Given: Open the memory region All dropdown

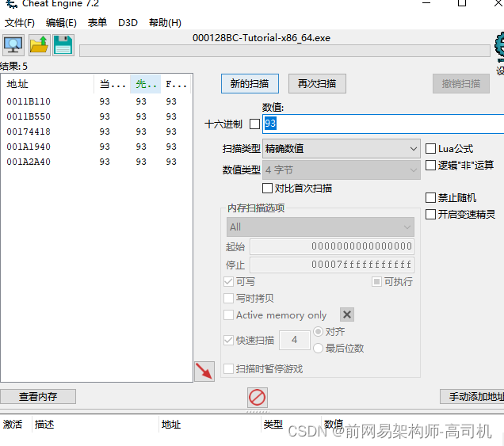Looking at the screenshot, I should [320, 227].
